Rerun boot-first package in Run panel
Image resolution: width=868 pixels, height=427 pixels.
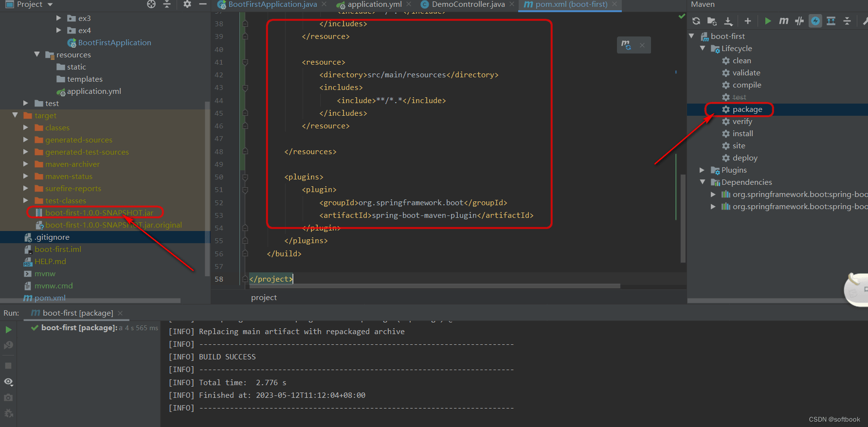click(8, 330)
